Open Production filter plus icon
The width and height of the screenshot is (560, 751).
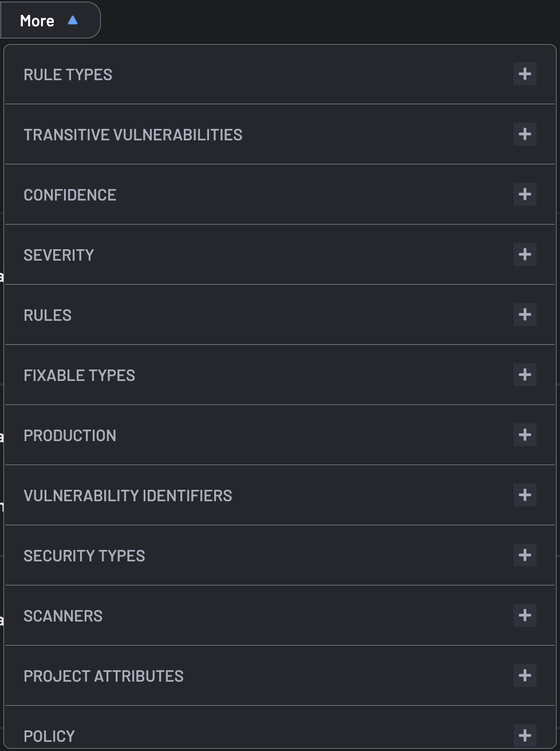(525, 435)
